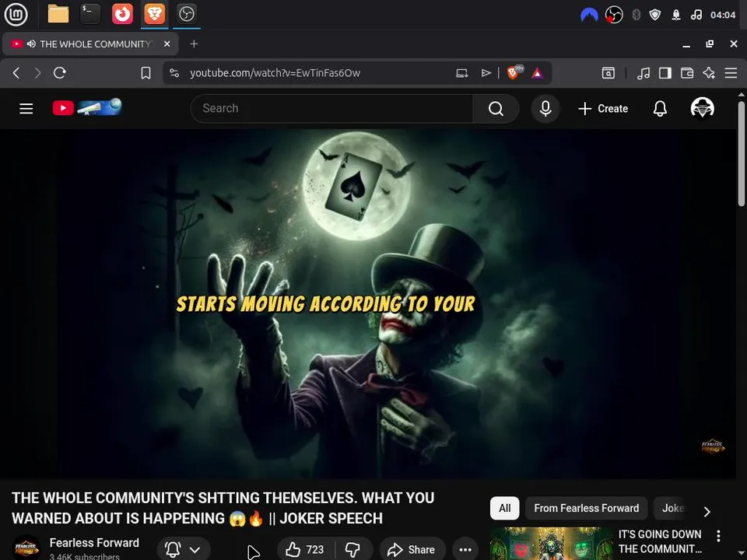Open the Create button

pyautogui.click(x=603, y=109)
